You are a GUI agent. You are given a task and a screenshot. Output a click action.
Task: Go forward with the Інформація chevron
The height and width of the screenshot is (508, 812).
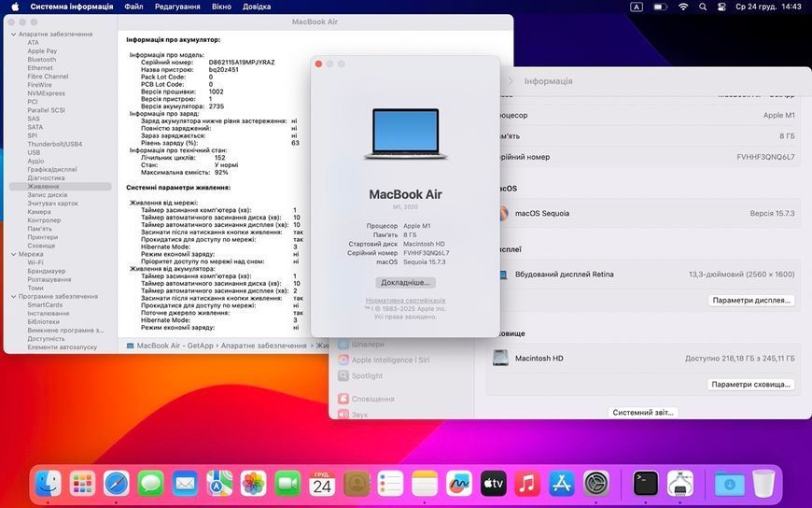(x=511, y=81)
